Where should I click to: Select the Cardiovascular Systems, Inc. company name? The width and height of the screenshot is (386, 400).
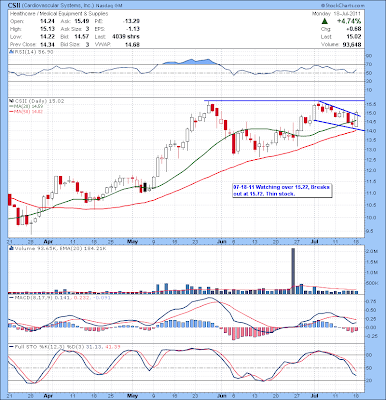click(x=58, y=6)
